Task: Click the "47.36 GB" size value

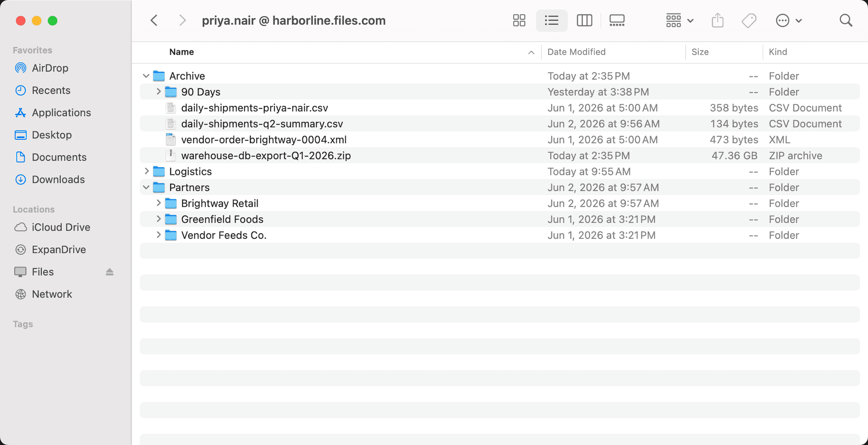Action: pos(734,155)
